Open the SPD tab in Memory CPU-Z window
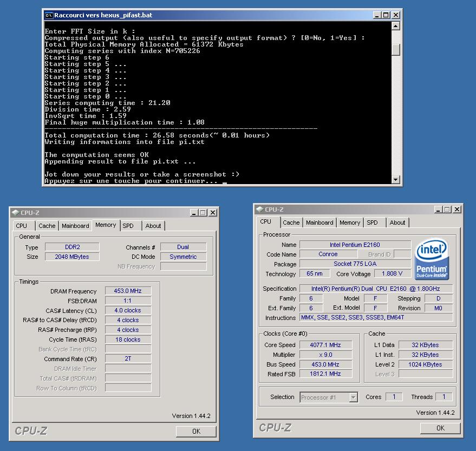476x451 pixels. click(128, 226)
